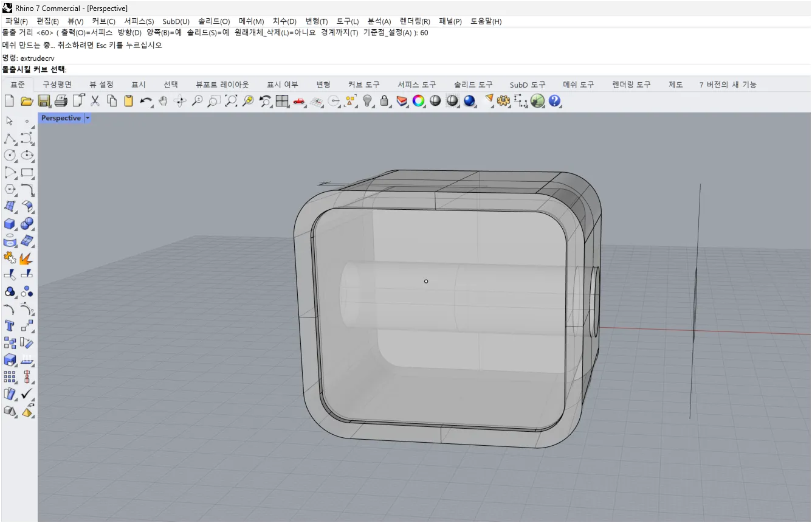This screenshot has height=523, width=812.
Task: Open the 메쉬(M) menu
Action: 252,21
